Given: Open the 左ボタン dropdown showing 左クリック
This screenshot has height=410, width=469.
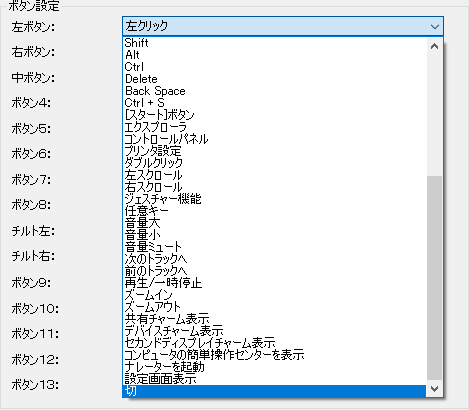Looking at the screenshot, I should coord(283,26).
